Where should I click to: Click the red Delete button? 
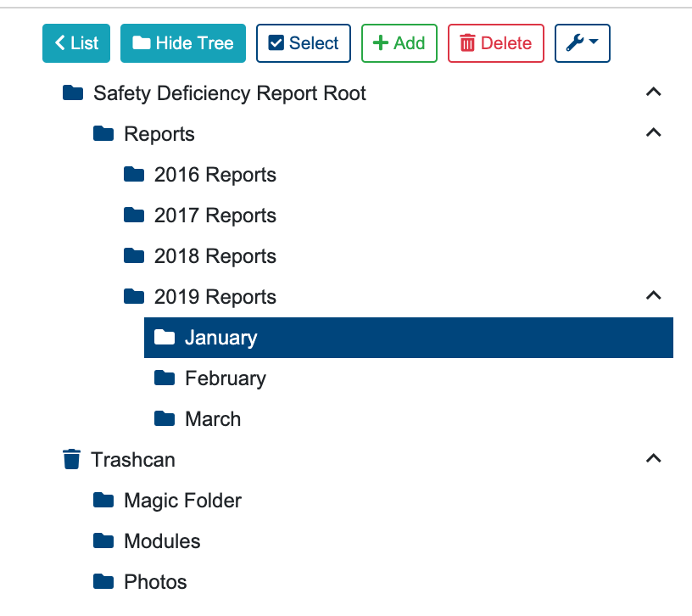(496, 43)
